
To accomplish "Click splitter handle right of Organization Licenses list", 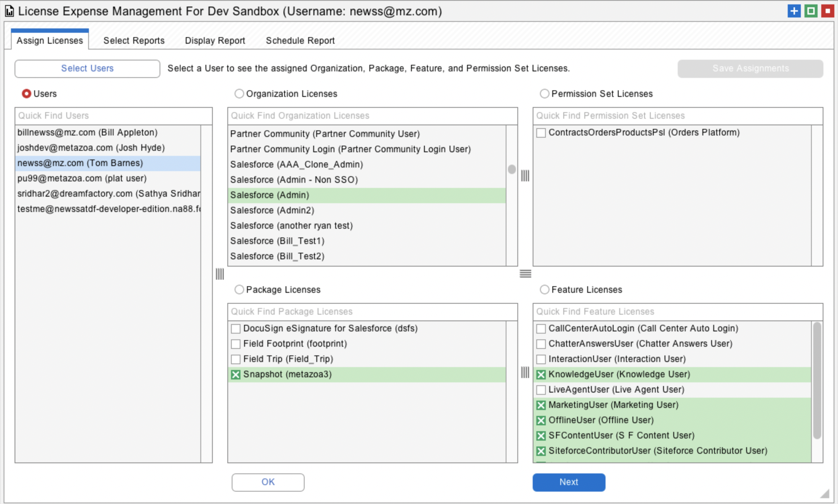I will click(x=525, y=176).
